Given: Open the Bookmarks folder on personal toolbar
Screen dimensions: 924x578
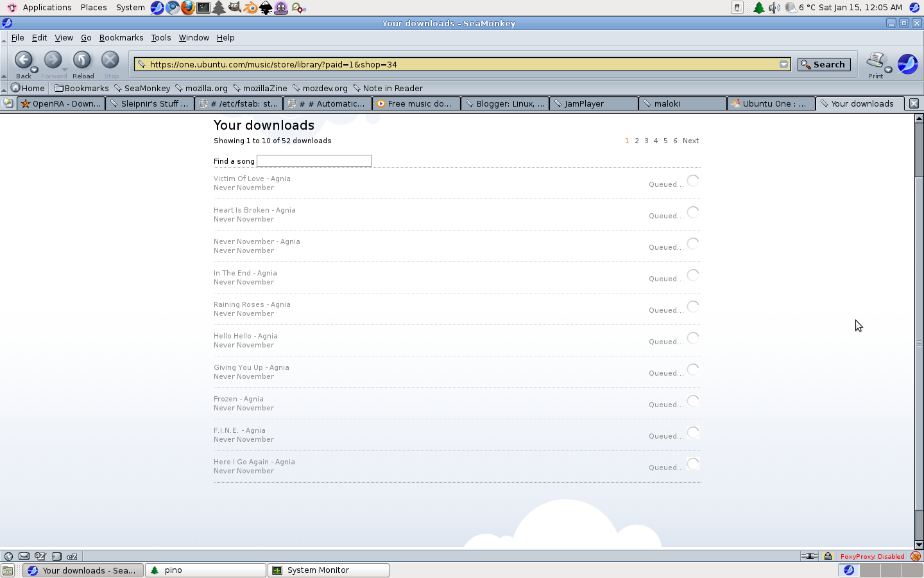Looking at the screenshot, I should (x=81, y=88).
